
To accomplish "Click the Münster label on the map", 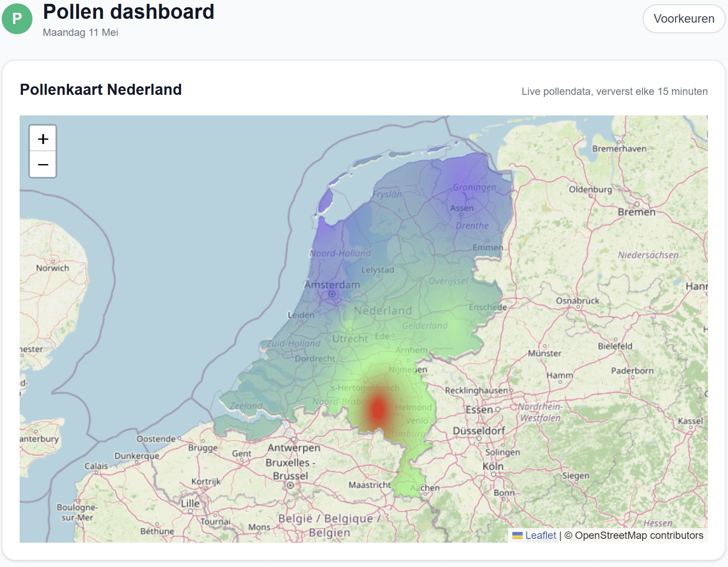I will click(544, 353).
